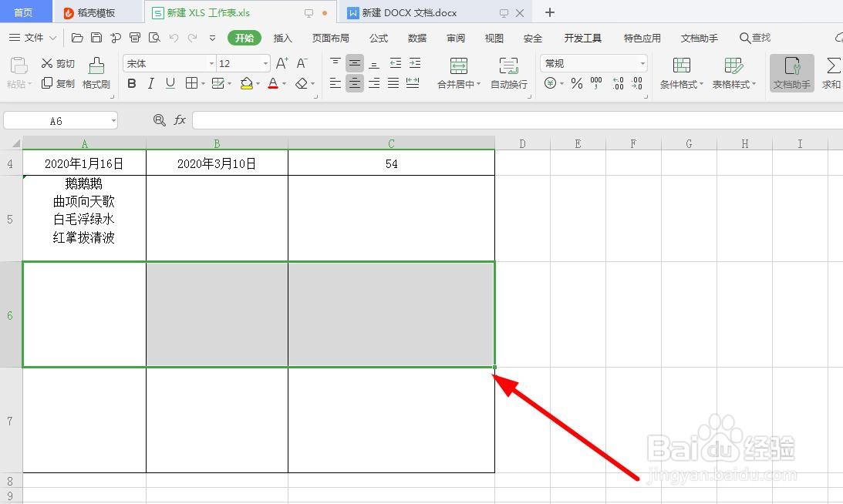Switch to 插入 Insert tab
This screenshot has height=504, width=843.
[283, 38]
